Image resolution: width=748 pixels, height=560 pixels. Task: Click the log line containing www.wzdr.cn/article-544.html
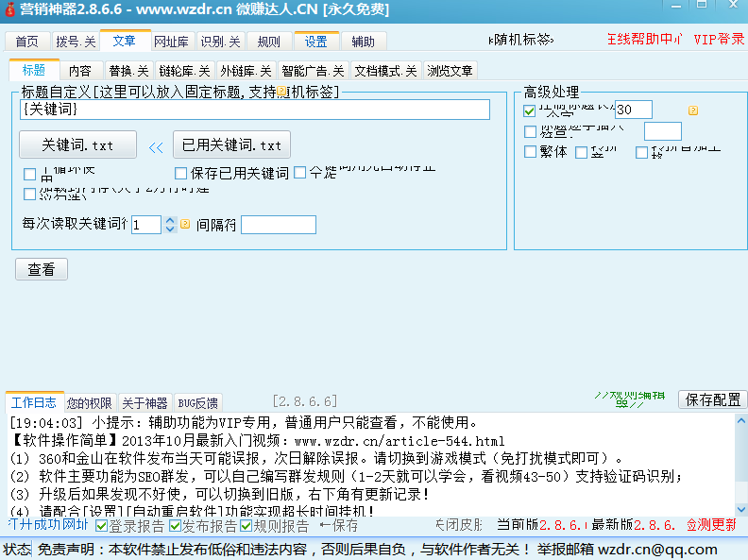(257, 441)
